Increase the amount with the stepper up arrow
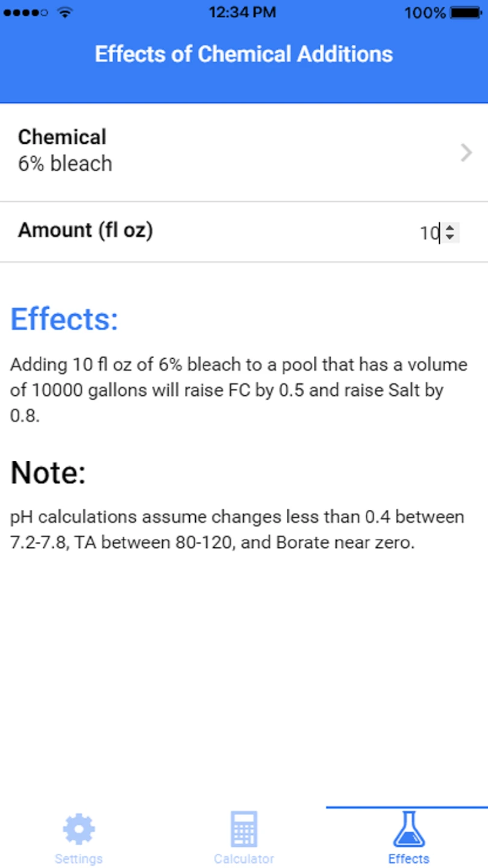 click(449, 228)
